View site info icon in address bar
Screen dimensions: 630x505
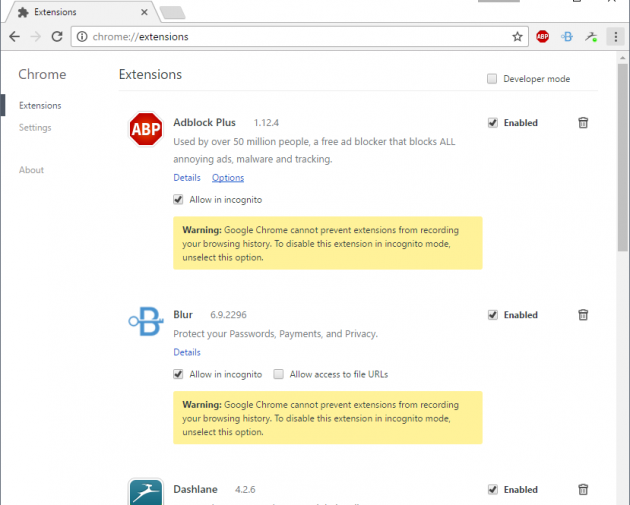(x=82, y=37)
